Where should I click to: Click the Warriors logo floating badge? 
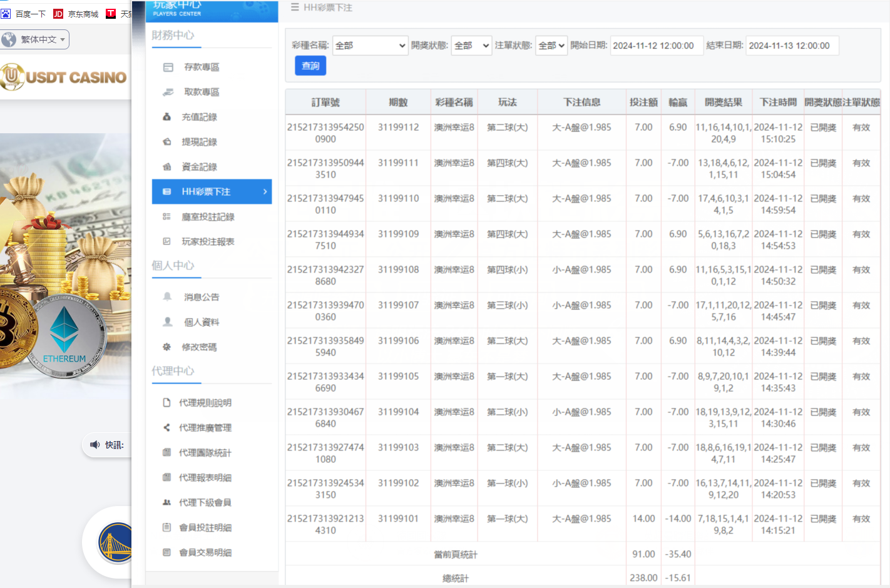(x=115, y=542)
